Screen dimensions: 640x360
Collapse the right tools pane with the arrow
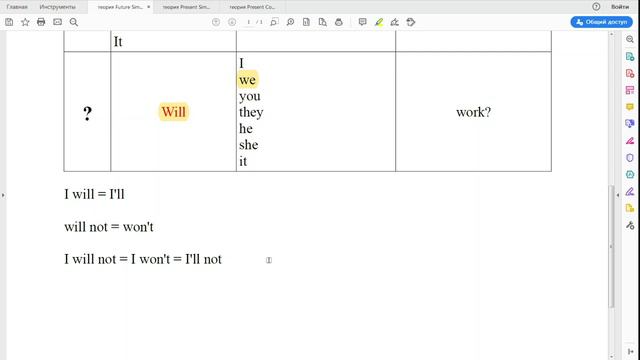point(618,195)
